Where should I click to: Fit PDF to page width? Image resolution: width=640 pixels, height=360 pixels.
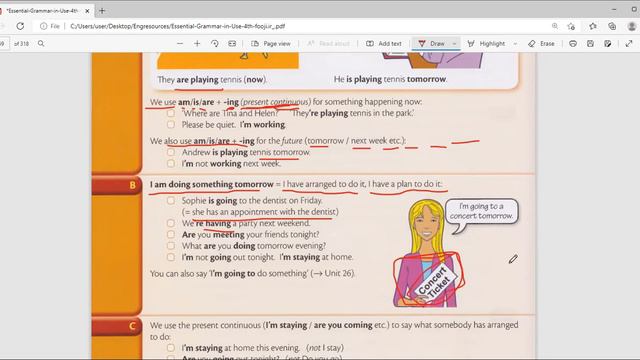pyautogui.click(x=232, y=43)
